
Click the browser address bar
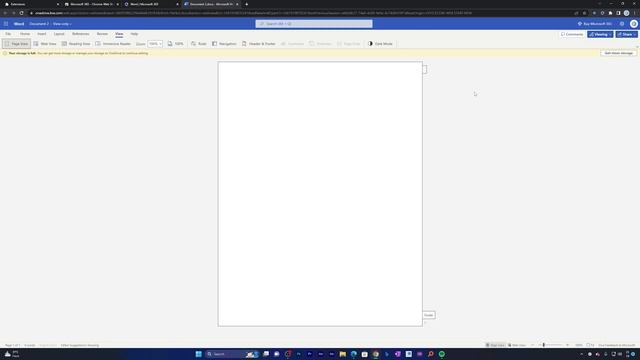coord(302,13)
